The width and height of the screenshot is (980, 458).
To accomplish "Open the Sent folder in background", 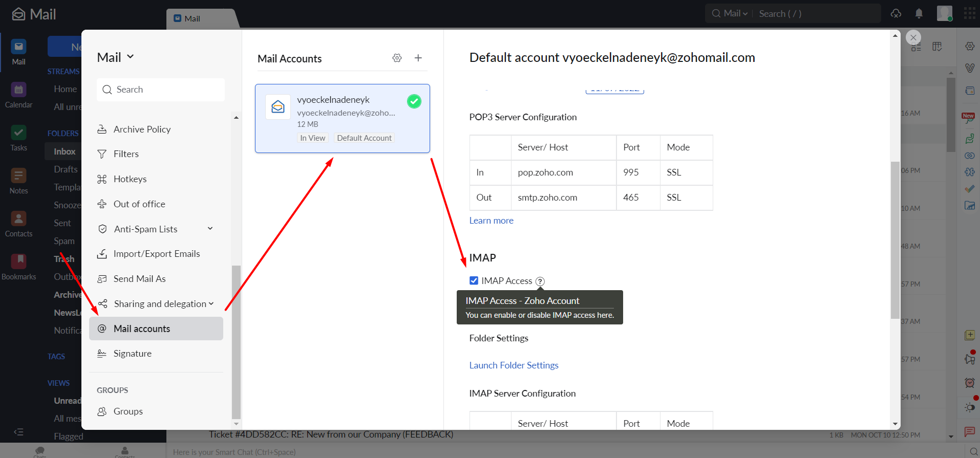I will [x=62, y=223].
